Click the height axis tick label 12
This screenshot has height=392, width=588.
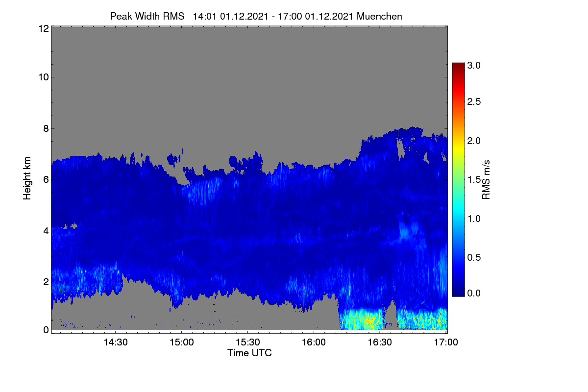click(43, 28)
